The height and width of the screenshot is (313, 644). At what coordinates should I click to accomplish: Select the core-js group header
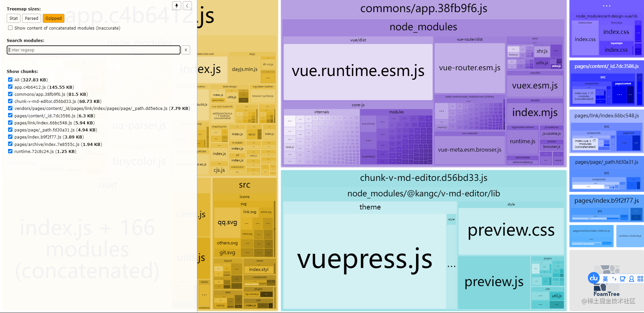coord(358,105)
